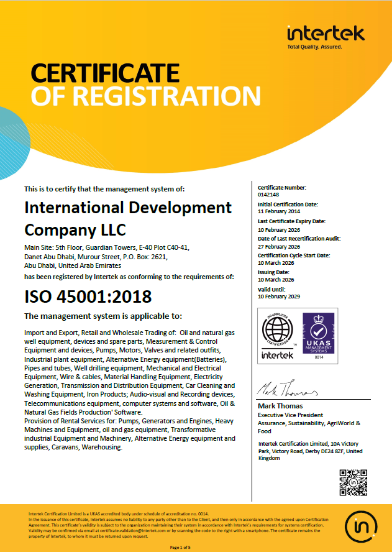
Task: Click Mark Thomas handwritten signature
Action: click(x=288, y=389)
